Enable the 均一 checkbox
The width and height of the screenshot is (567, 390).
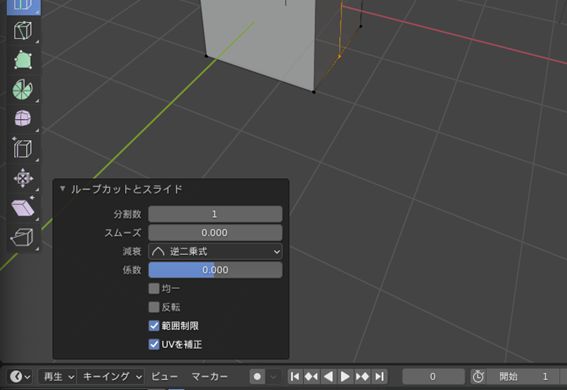click(x=154, y=288)
